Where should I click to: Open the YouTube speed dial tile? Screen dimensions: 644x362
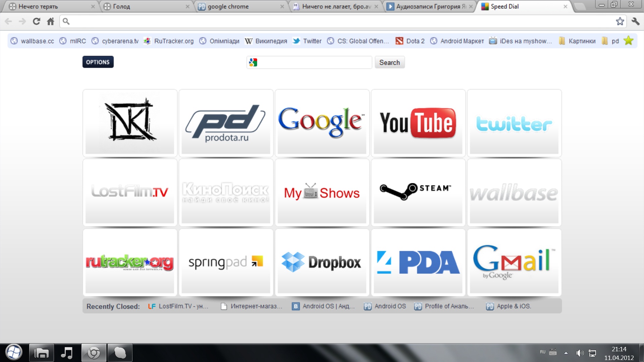418,123
